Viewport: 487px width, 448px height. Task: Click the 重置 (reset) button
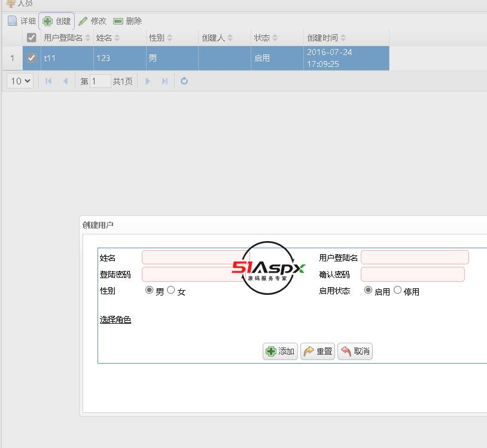(x=318, y=351)
